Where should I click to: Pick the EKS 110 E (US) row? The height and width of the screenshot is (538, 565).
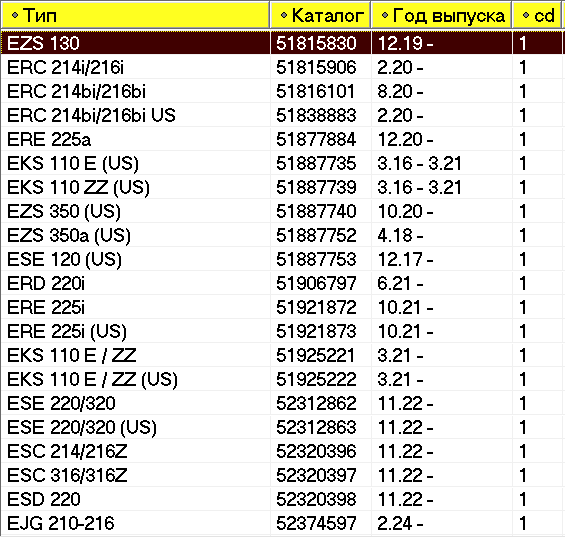click(282, 163)
